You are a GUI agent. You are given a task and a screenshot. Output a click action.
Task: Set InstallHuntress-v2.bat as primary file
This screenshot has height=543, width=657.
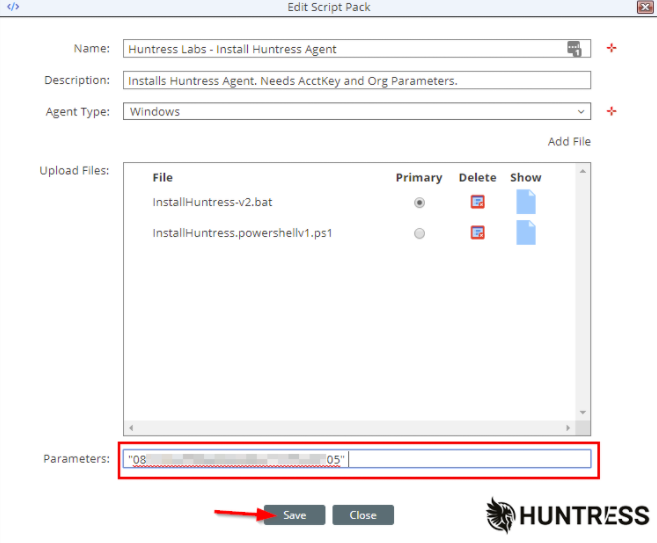point(419,203)
